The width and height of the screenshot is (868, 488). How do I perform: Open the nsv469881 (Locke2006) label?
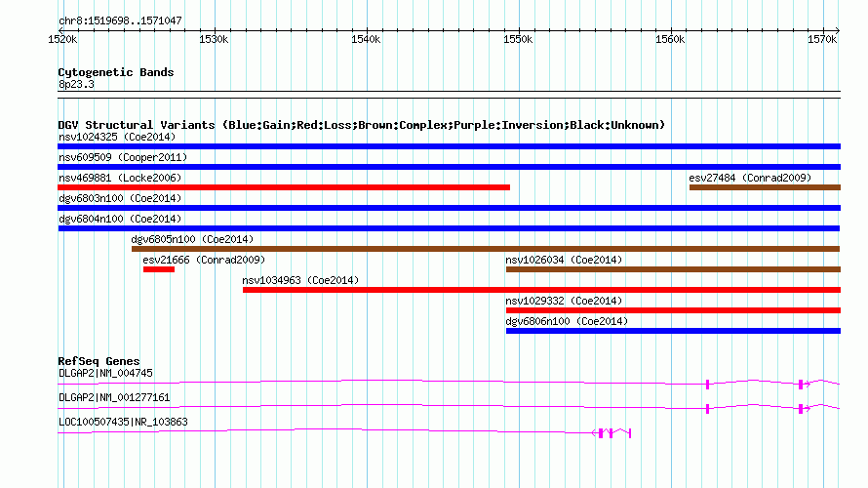(x=120, y=178)
